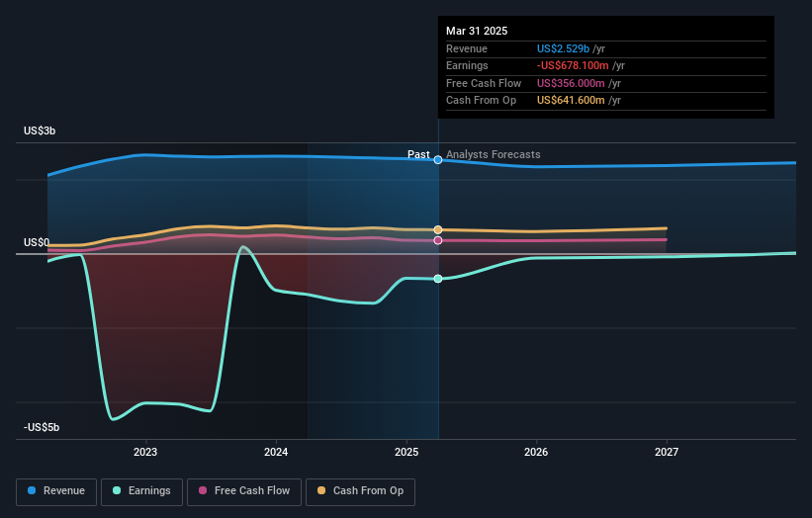Toggle the Free Cash Flow legend series
Screen dimensions: 812x518
click(244, 491)
